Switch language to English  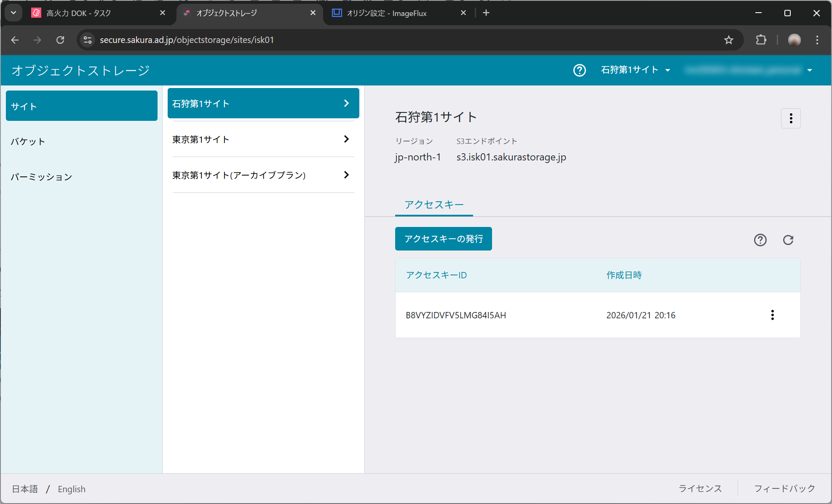(72, 489)
